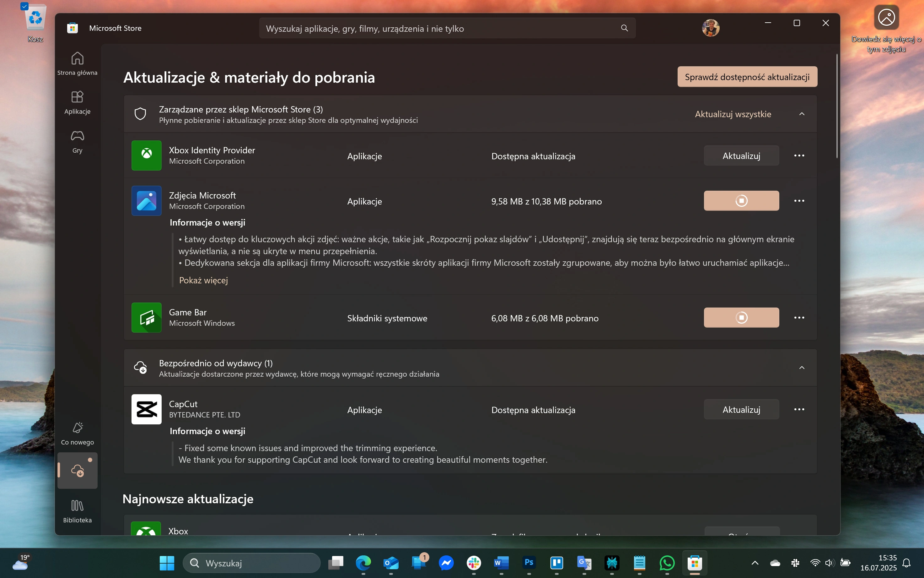The image size is (924, 578).
Task: Show hidden system tray icons
Action: click(755, 563)
